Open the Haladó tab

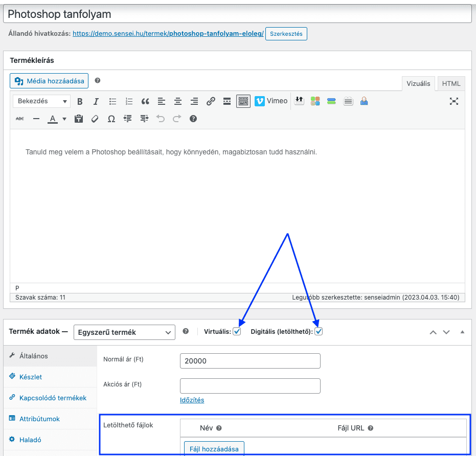51,440
